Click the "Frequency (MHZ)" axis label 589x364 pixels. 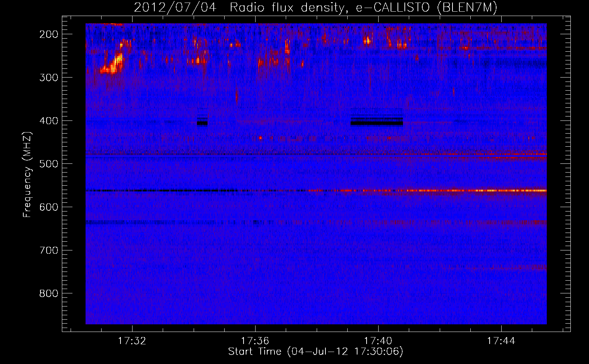[x=27, y=174]
